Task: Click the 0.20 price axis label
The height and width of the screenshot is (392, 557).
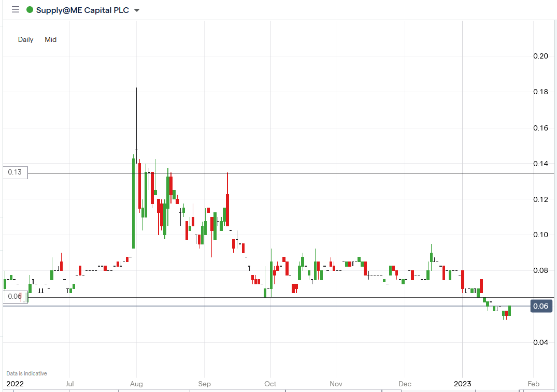Action: pyautogui.click(x=540, y=56)
